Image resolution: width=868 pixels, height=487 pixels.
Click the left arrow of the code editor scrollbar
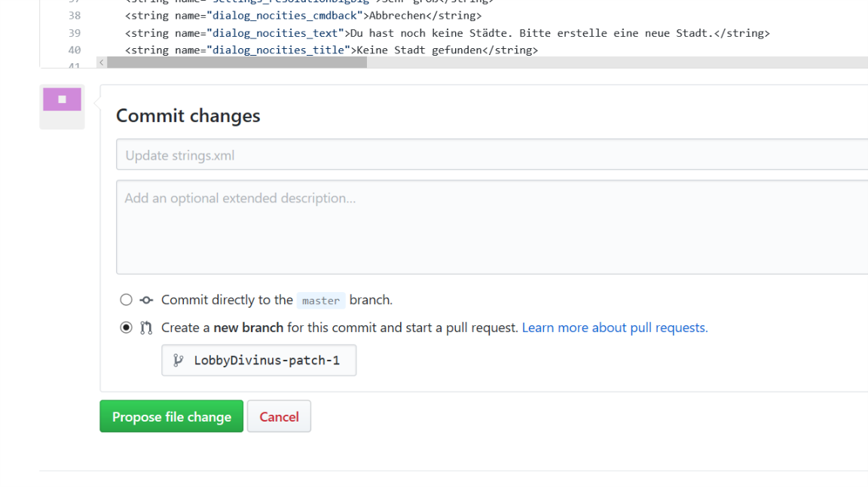click(x=101, y=62)
